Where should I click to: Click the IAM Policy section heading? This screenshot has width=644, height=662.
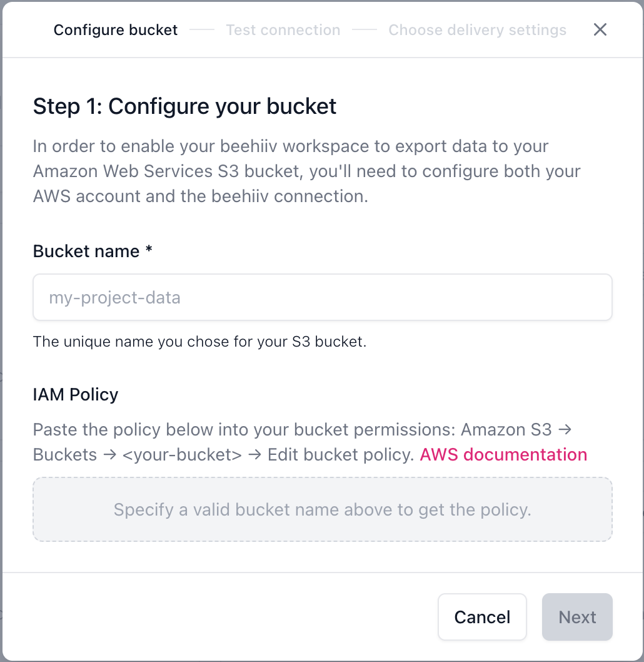point(76,395)
